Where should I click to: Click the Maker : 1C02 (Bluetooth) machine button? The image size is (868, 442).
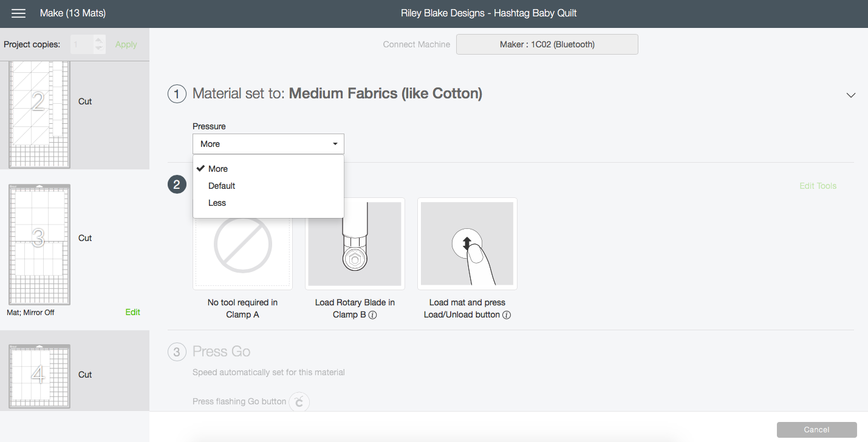click(x=547, y=44)
